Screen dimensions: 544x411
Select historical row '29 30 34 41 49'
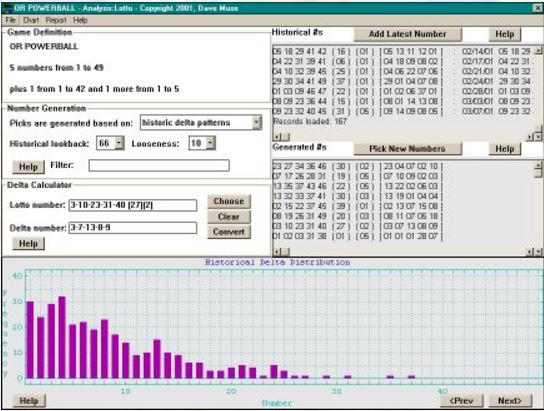tap(402, 82)
